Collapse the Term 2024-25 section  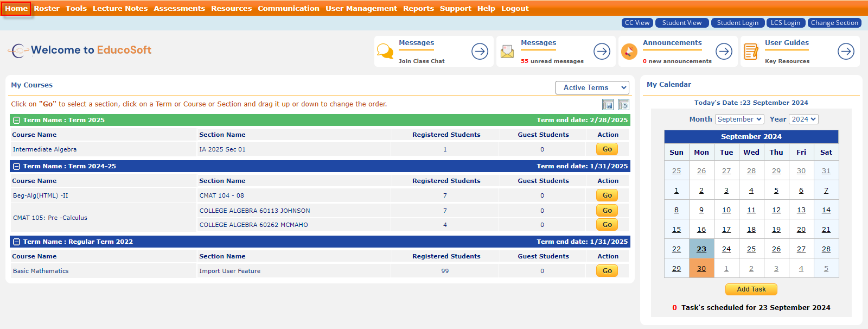(16, 167)
